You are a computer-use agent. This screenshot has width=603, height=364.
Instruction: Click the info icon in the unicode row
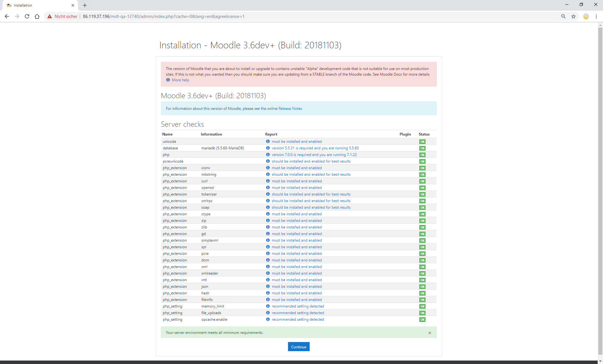point(268,142)
